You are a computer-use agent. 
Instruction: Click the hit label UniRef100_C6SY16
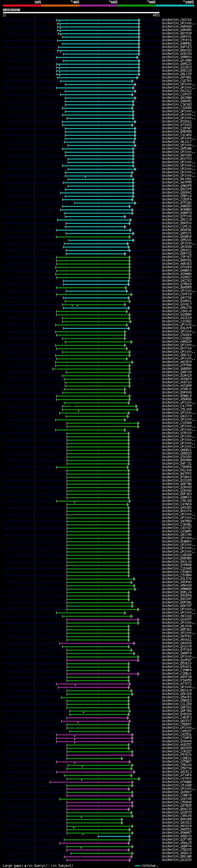pyautogui.click(x=177, y=20)
